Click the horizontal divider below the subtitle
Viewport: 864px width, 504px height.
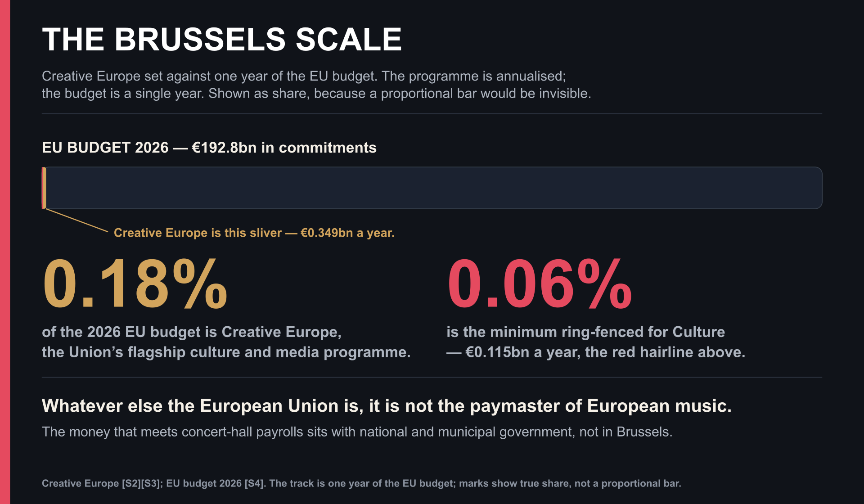432,114
